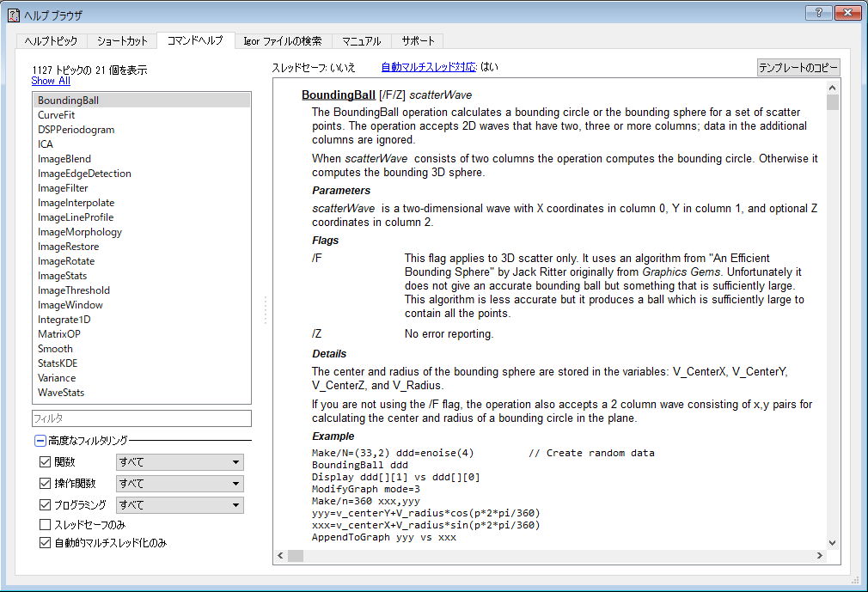
Task: Select Integrate1D in the topic list
Action: point(142,320)
